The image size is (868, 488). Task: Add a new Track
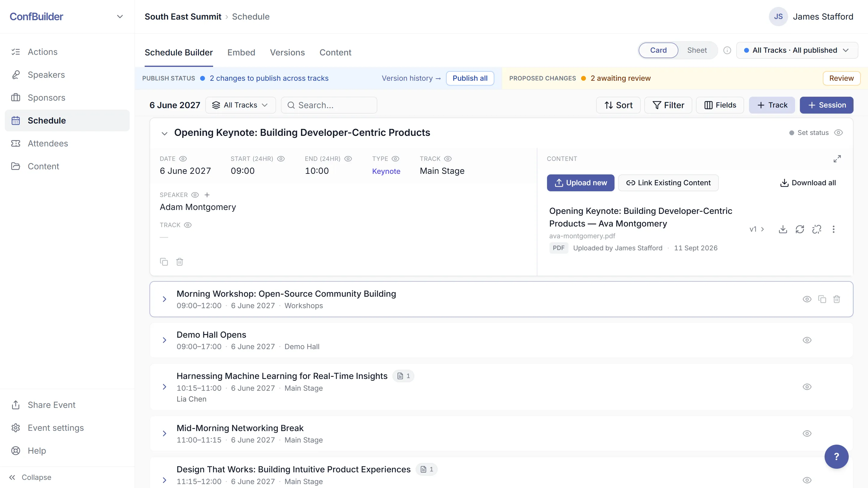point(772,105)
